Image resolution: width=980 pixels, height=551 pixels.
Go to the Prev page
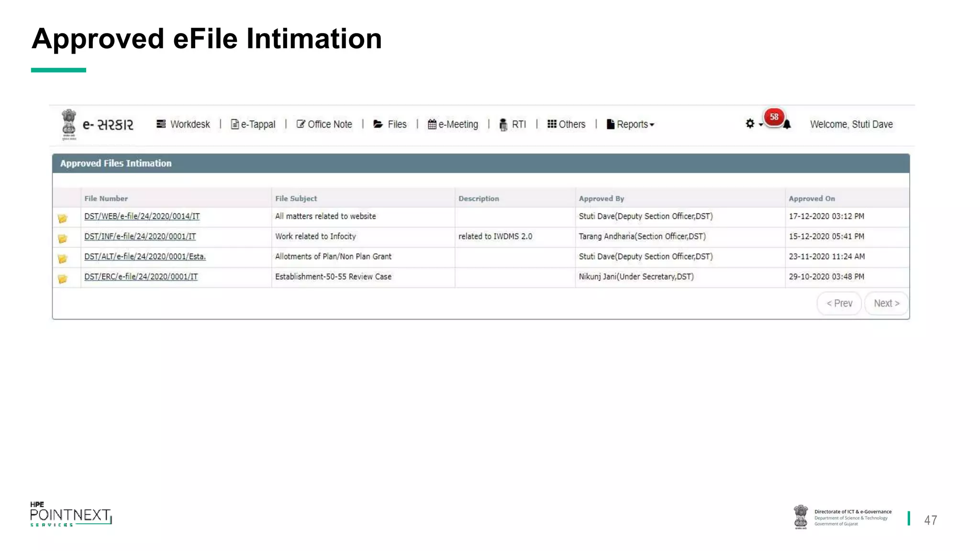coord(839,303)
